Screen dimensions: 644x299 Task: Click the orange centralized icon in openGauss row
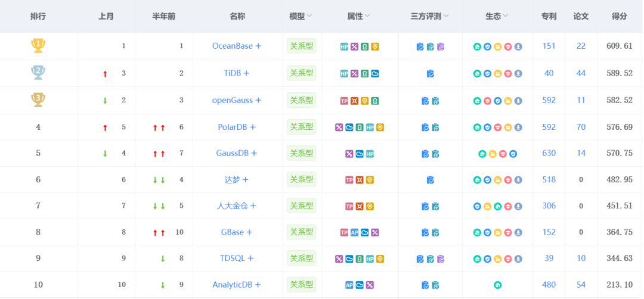point(354,101)
